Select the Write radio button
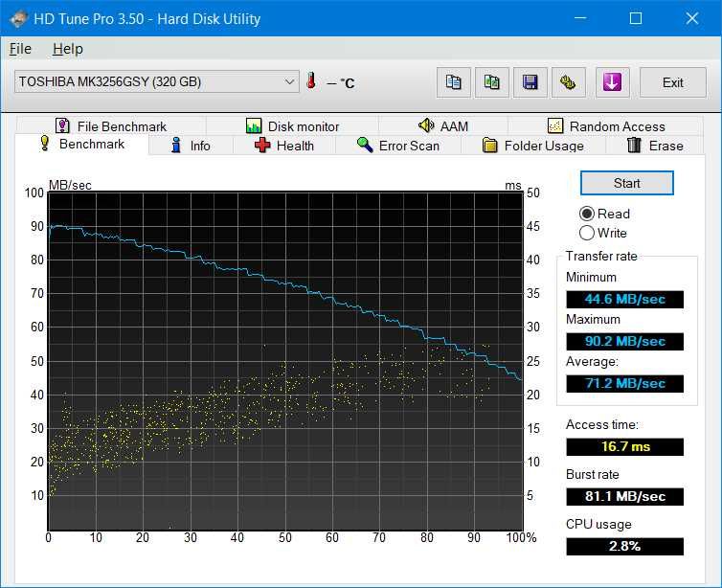722x588 pixels. point(587,233)
